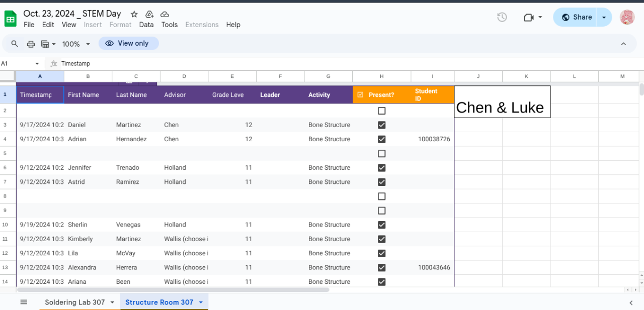Uncheck Present for Sherlin Venegas
644x310 pixels.
381,225
